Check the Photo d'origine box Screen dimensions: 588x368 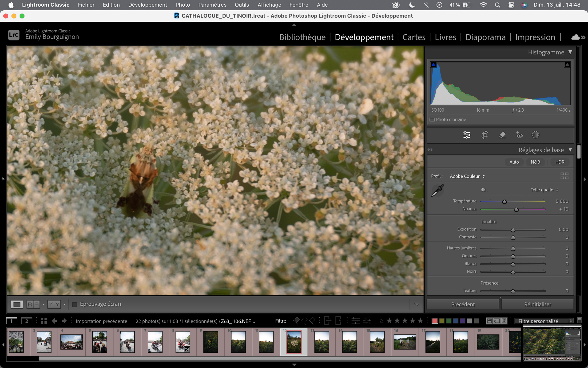(x=432, y=120)
